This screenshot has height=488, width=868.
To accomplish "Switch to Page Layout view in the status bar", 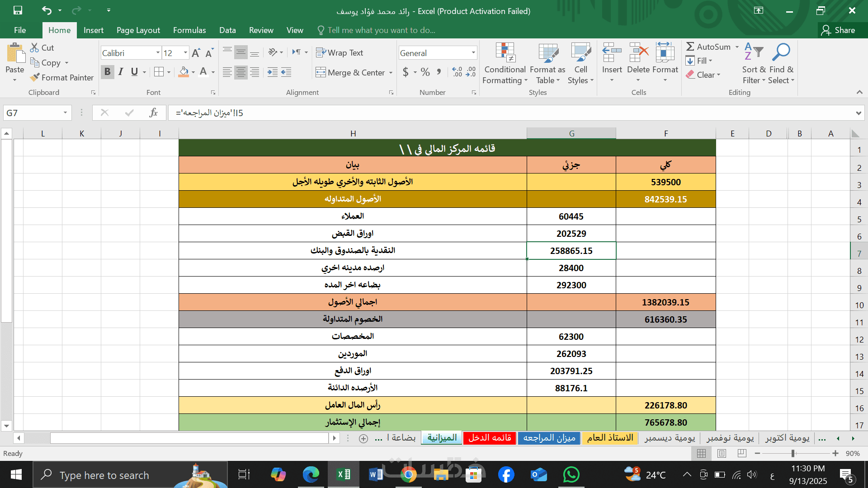I will click(x=722, y=453).
